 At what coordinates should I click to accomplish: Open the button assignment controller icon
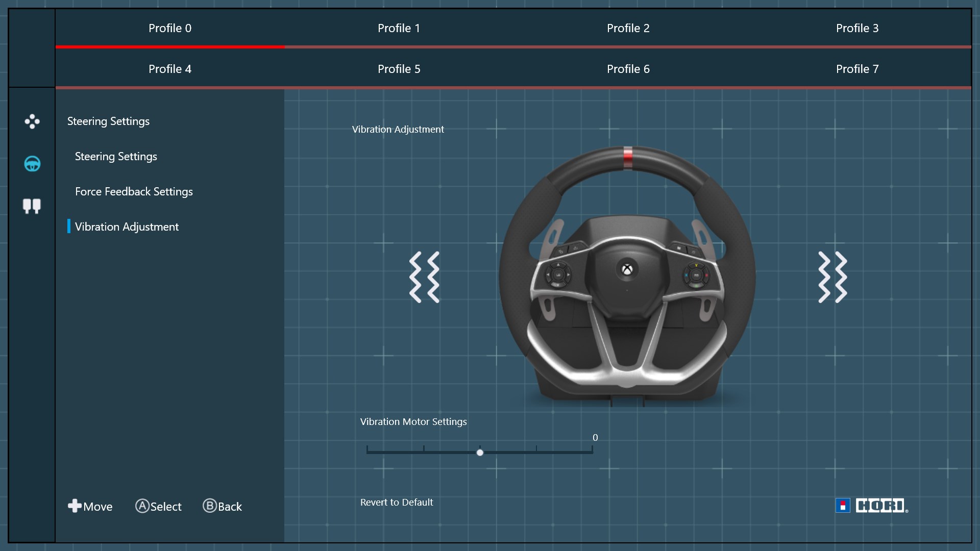point(32,121)
